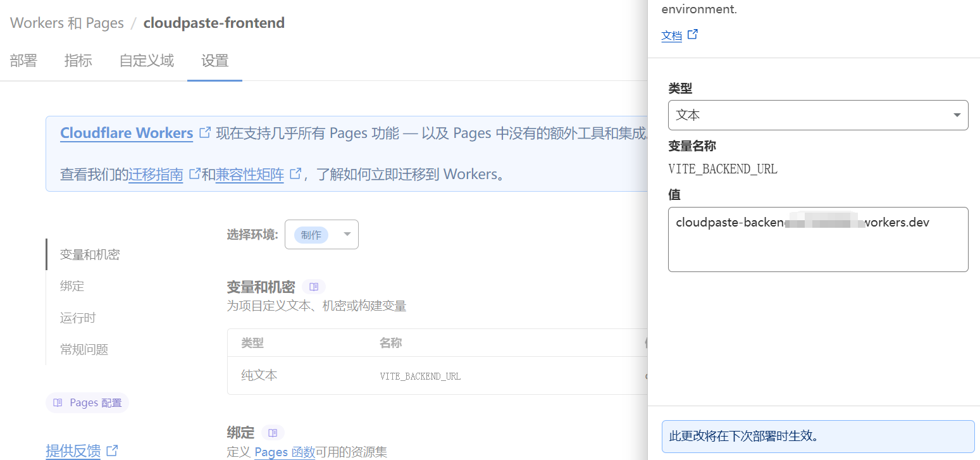Open the 类型 dropdown showing 文本

[817, 115]
